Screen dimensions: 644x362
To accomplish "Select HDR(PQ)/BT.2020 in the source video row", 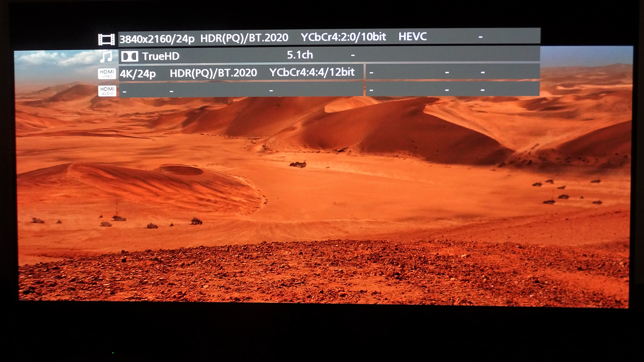I will coord(244,38).
